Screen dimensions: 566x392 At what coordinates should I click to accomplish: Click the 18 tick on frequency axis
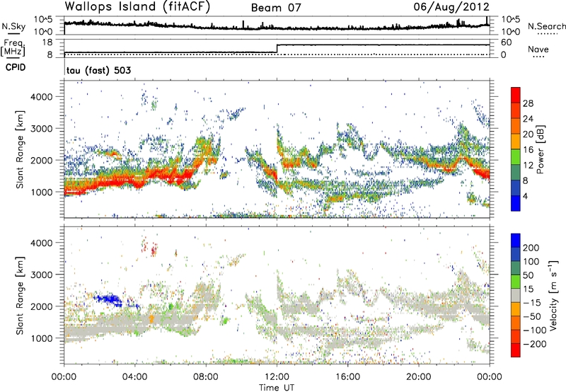point(47,42)
